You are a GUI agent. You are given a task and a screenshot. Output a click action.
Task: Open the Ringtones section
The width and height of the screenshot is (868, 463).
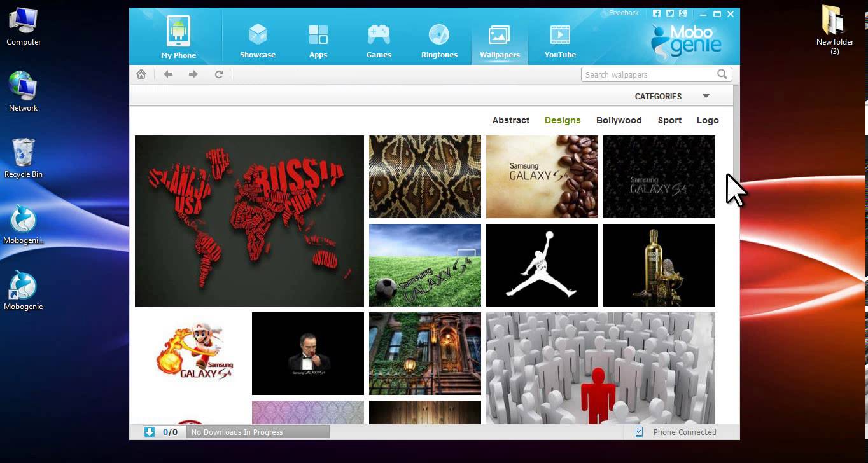point(439,40)
